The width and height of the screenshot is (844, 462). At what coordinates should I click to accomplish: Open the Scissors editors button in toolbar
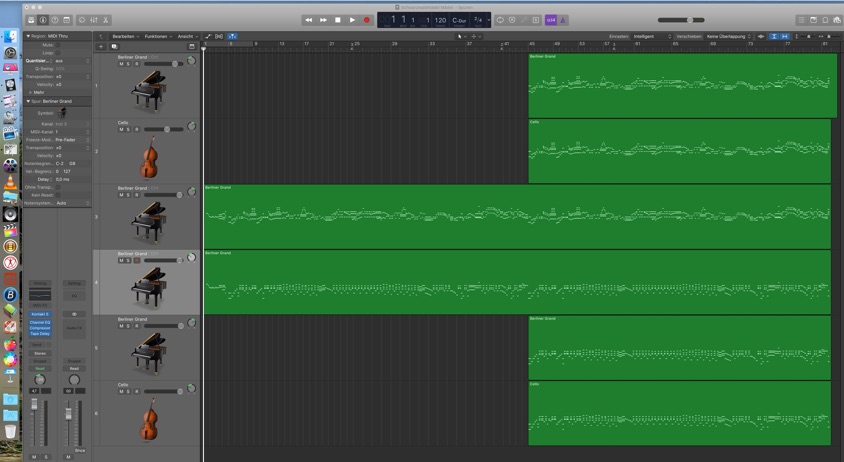point(107,20)
